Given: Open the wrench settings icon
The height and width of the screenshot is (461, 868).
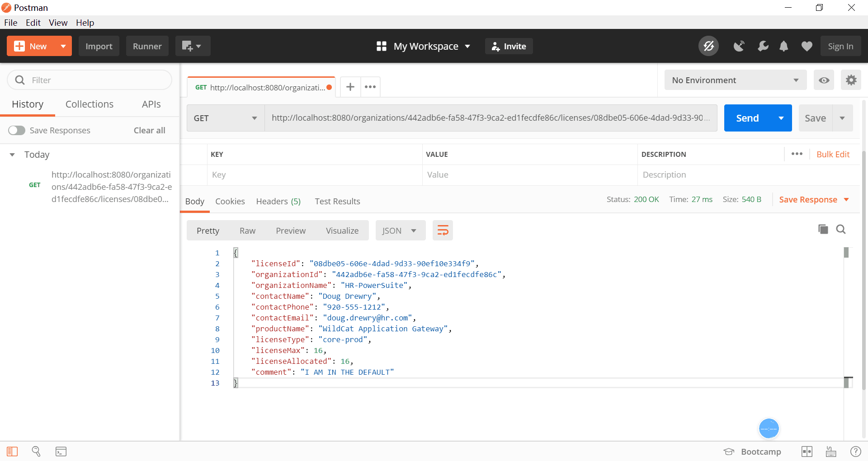Looking at the screenshot, I should [763, 46].
